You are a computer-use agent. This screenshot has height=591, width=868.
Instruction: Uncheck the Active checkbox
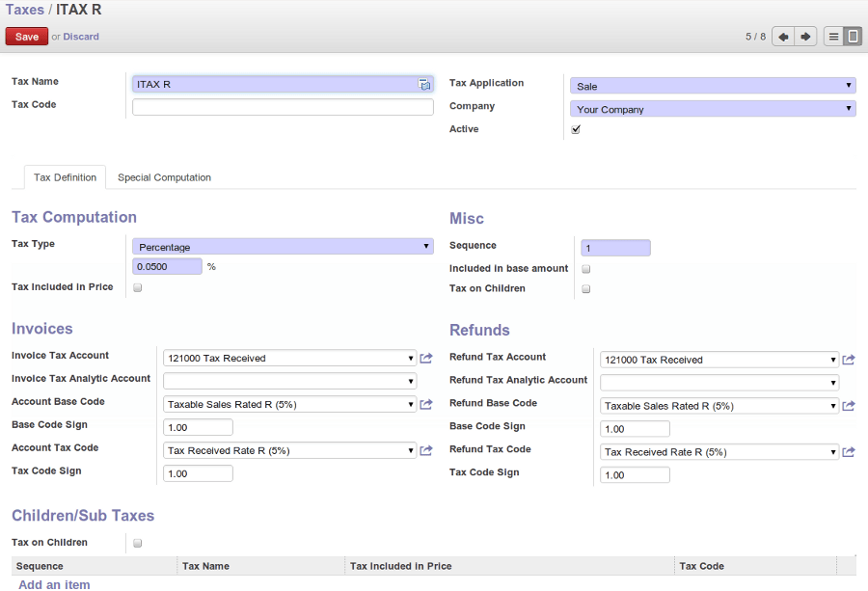[576, 128]
